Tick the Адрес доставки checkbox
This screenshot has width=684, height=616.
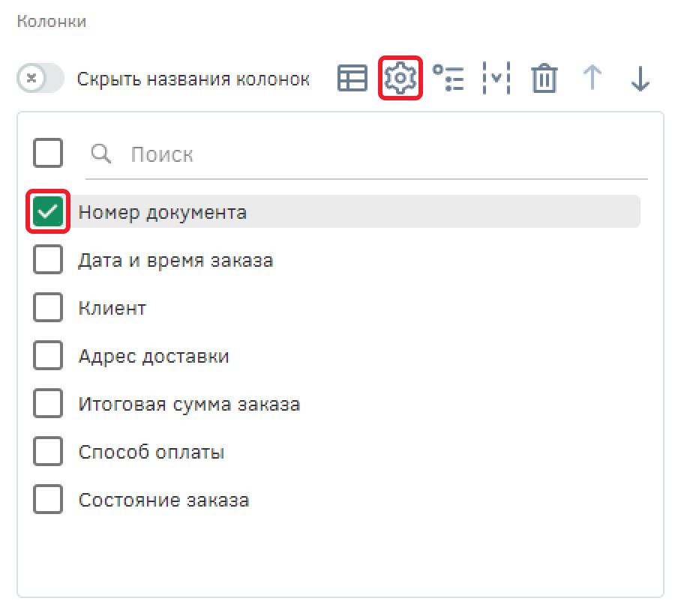[x=48, y=357]
